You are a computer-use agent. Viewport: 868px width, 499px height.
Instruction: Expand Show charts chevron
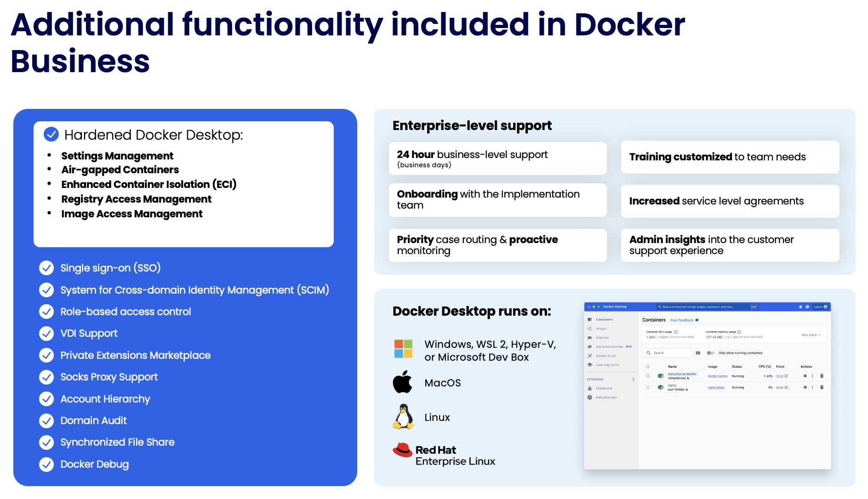pos(819,335)
